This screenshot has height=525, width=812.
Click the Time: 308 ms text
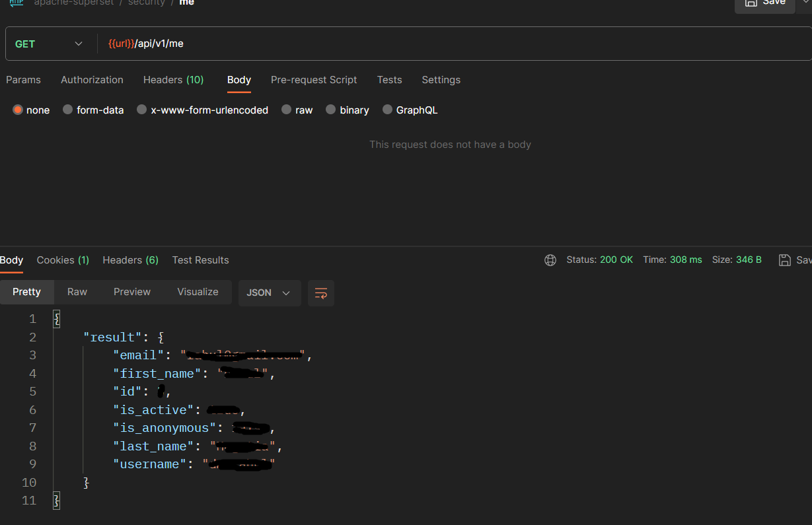tap(673, 260)
